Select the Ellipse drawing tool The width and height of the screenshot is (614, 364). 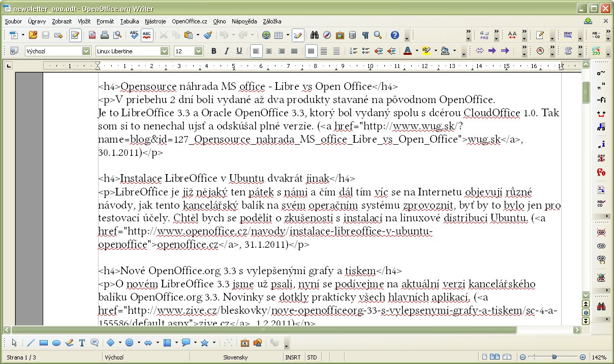pos(56,343)
